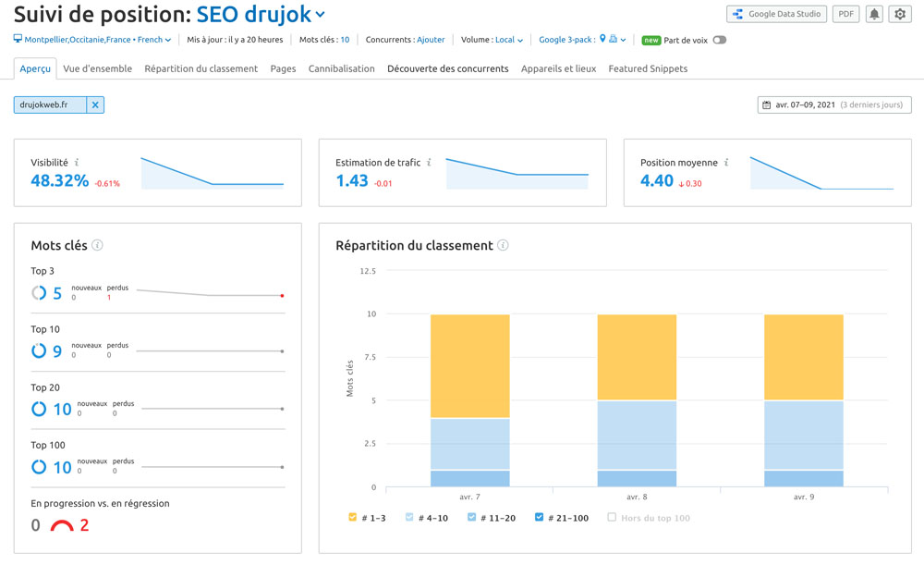Click the Google 3-pack building icon
Viewport: 924px width, 565px height.
click(613, 39)
